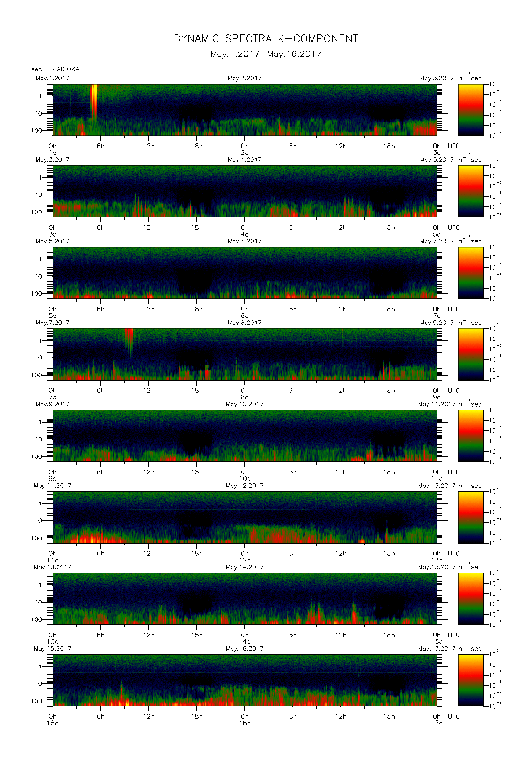Click the color scale bar beside May 13–15 panel
The width and height of the screenshot is (532, 767).
(x=471, y=598)
